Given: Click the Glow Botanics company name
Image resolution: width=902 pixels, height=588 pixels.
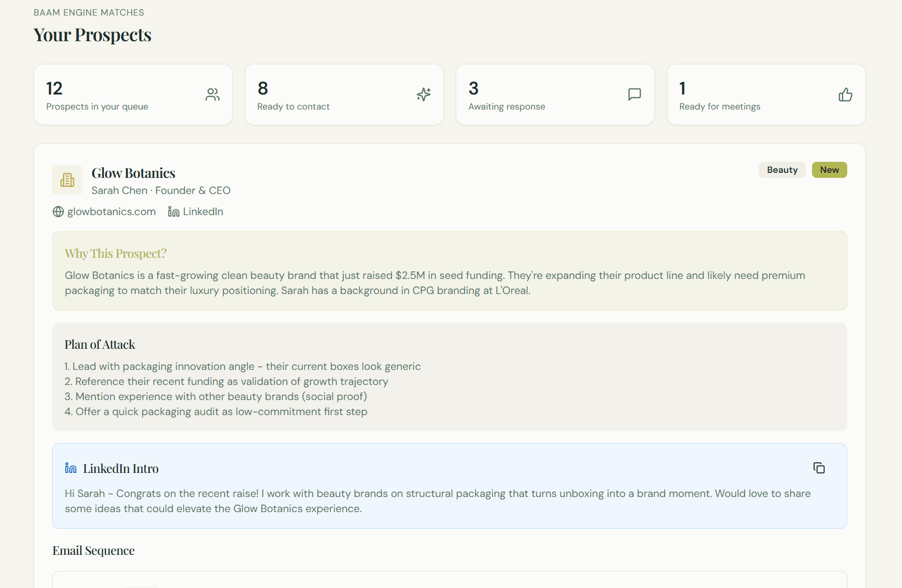Looking at the screenshot, I should click(133, 173).
